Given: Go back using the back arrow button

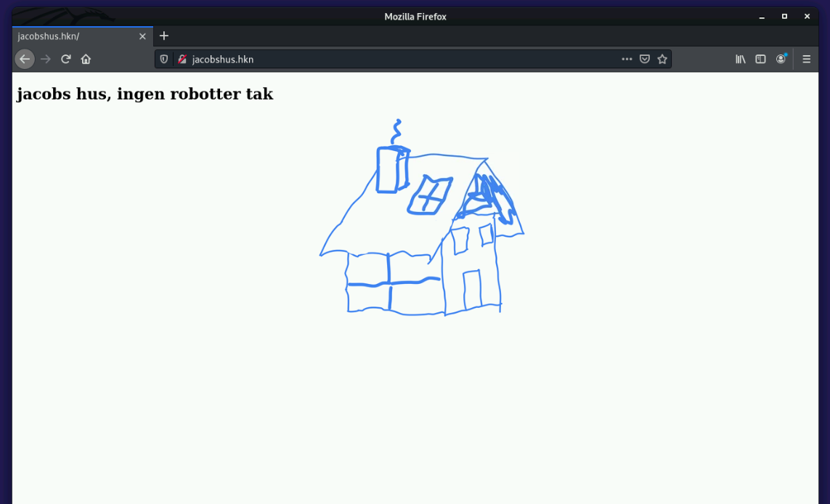Looking at the screenshot, I should pos(25,60).
